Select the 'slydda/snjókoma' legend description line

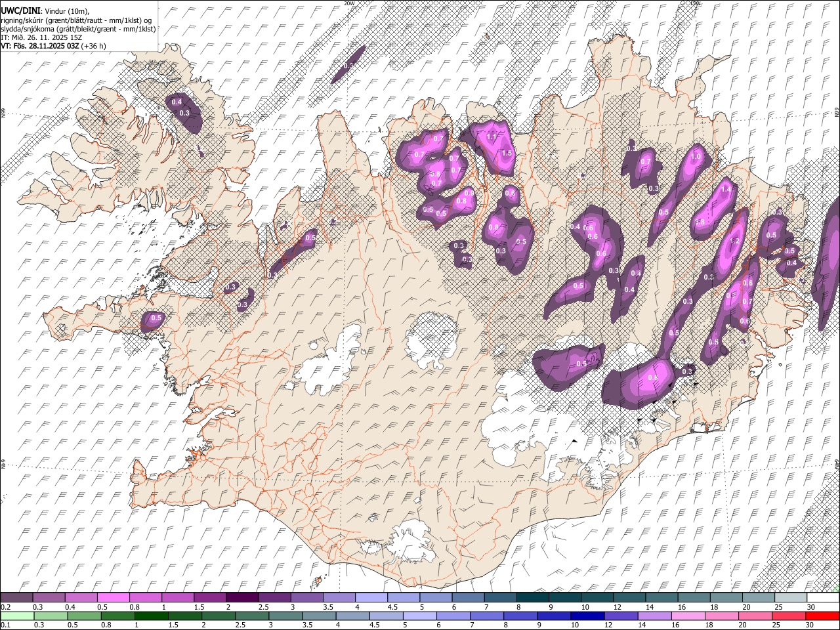point(78,28)
